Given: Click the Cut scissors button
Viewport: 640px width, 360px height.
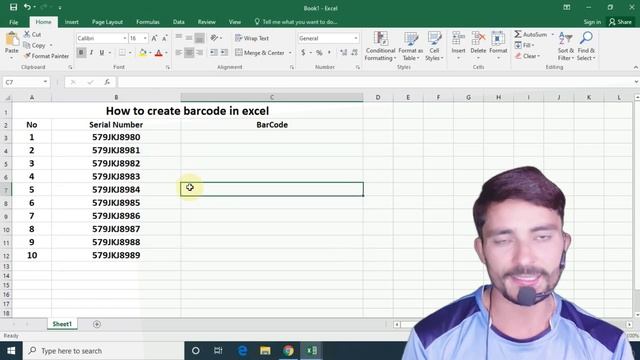Looking at the screenshot, I should [32, 34].
